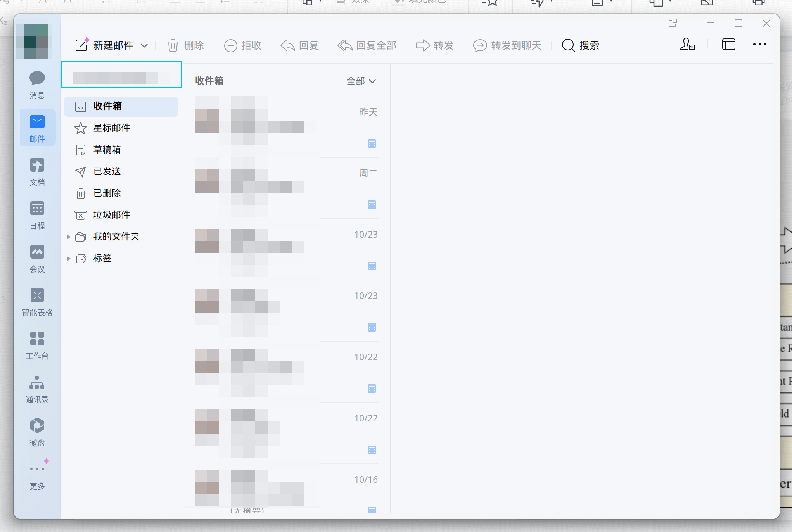Expand the 标签 tags tree arrow

click(69, 258)
